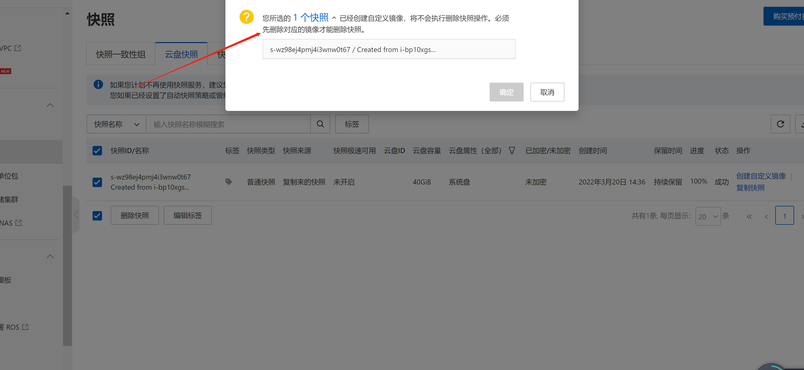Screen dimensions: 804x370
Task: Click the 创建自定义镜像 link
Action: click(x=761, y=176)
